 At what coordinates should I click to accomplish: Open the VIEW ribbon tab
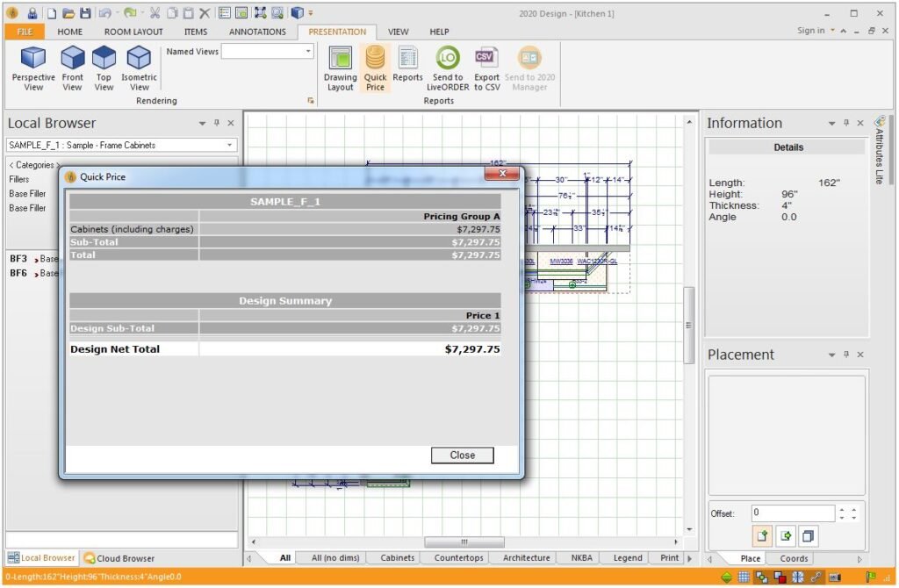coord(398,32)
